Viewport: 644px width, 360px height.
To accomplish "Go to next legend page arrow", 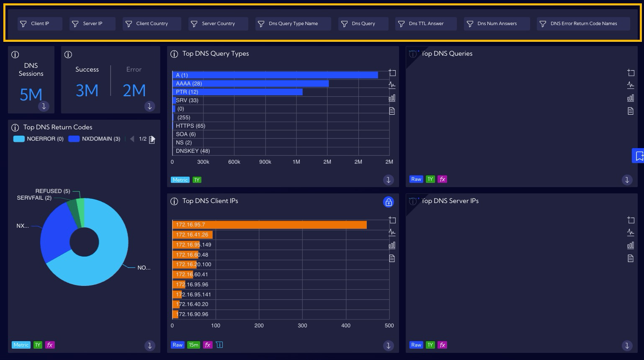I will pos(152,139).
